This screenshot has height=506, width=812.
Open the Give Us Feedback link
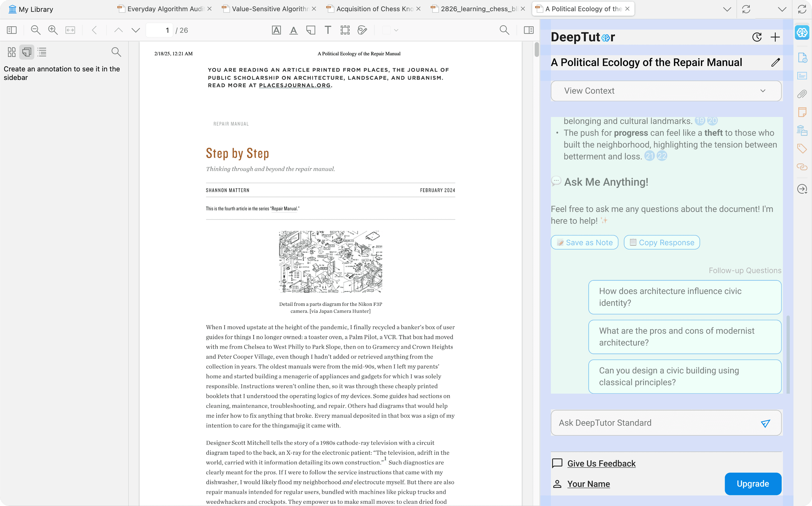pyautogui.click(x=601, y=463)
